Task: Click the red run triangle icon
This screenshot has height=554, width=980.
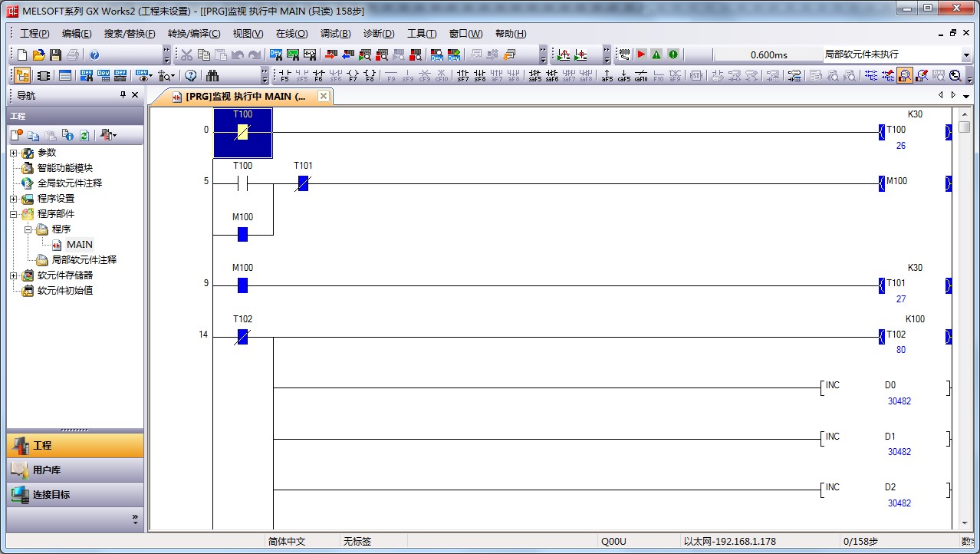Action: (641, 54)
